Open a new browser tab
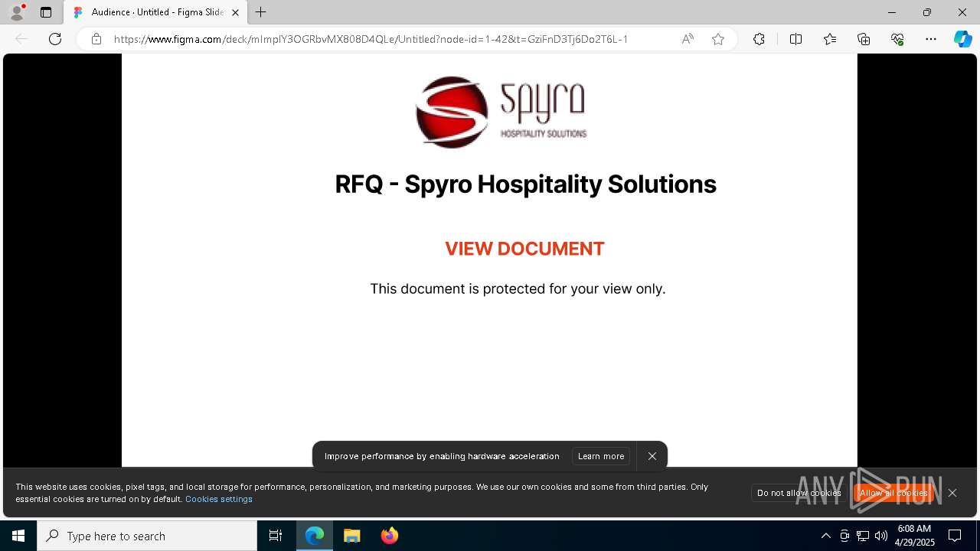This screenshot has height=551, width=980. point(261,12)
